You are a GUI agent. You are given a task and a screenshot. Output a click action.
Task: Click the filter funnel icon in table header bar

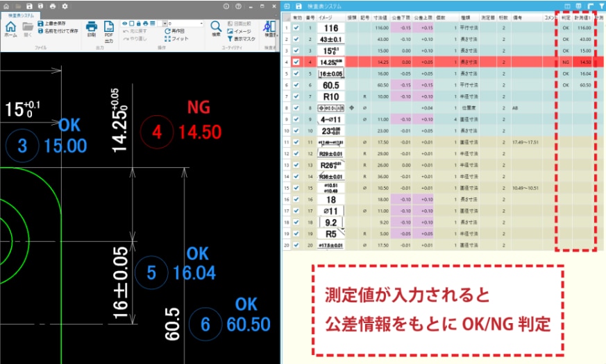pos(602,6)
